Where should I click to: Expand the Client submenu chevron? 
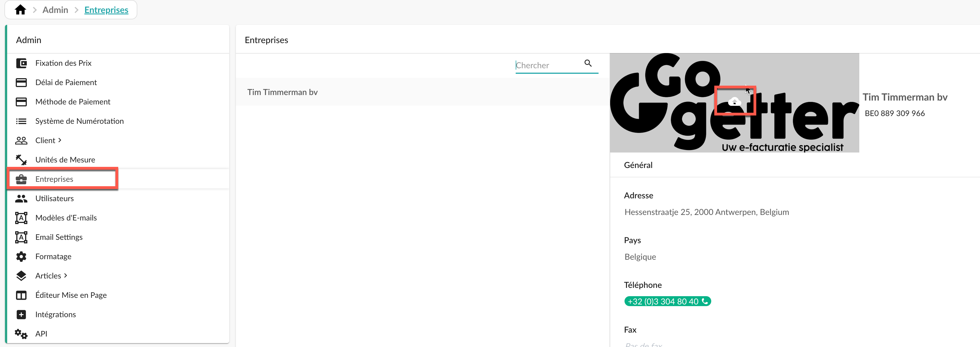[x=60, y=140]
